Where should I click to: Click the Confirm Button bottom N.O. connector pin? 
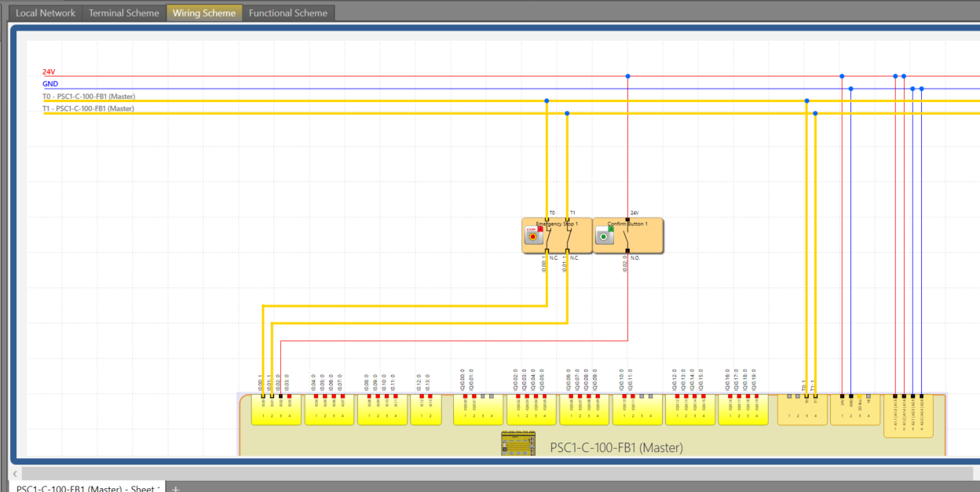(627, 251)
